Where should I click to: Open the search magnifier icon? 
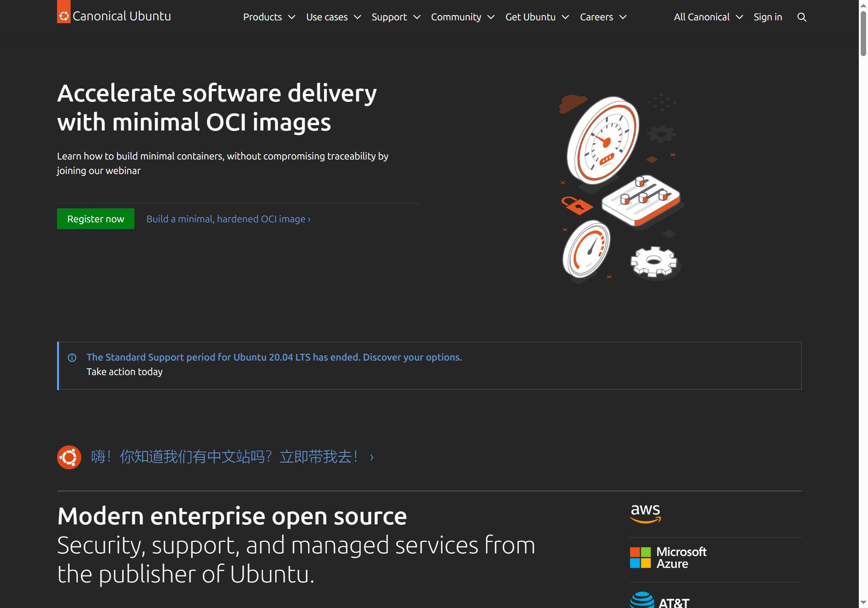pos(802,17)
